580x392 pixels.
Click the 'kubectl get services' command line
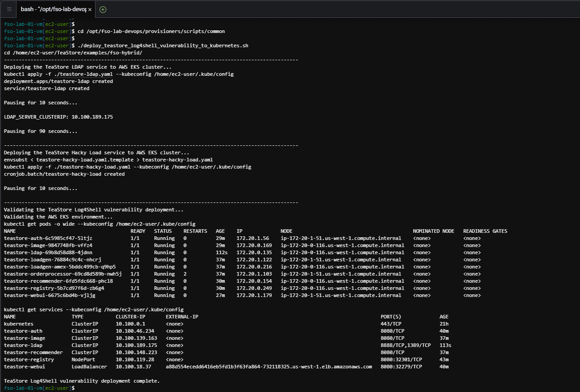[94, 309]
